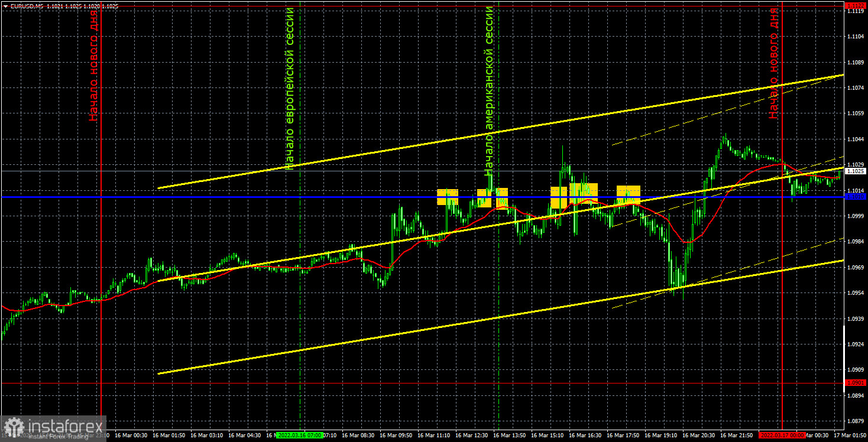
Task: Click the 1.0879 price axis label
Action: coord(855,421)
